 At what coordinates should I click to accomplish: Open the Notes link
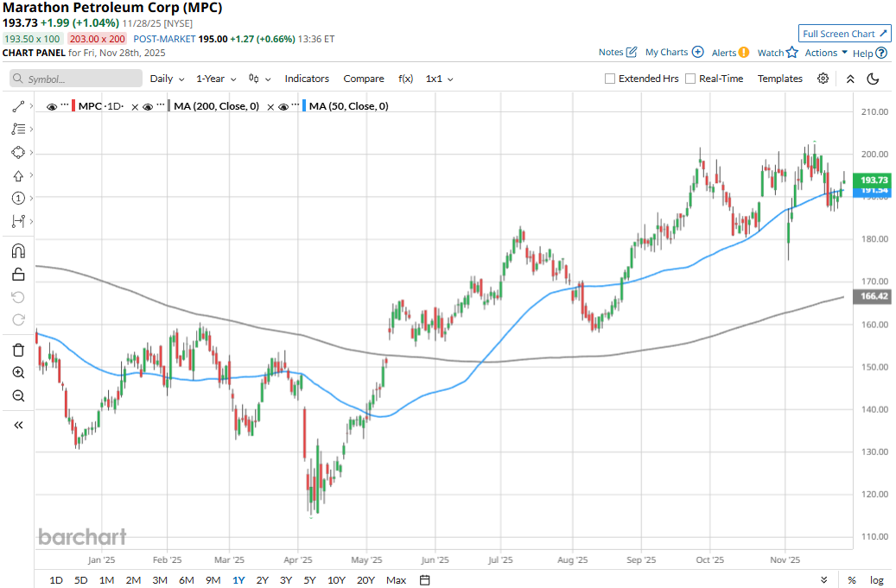coord(618,53)
